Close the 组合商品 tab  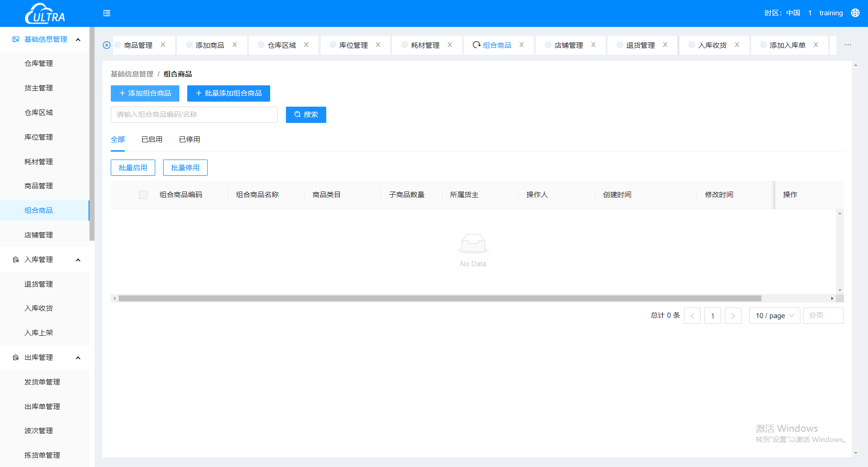tap(521, 45)
